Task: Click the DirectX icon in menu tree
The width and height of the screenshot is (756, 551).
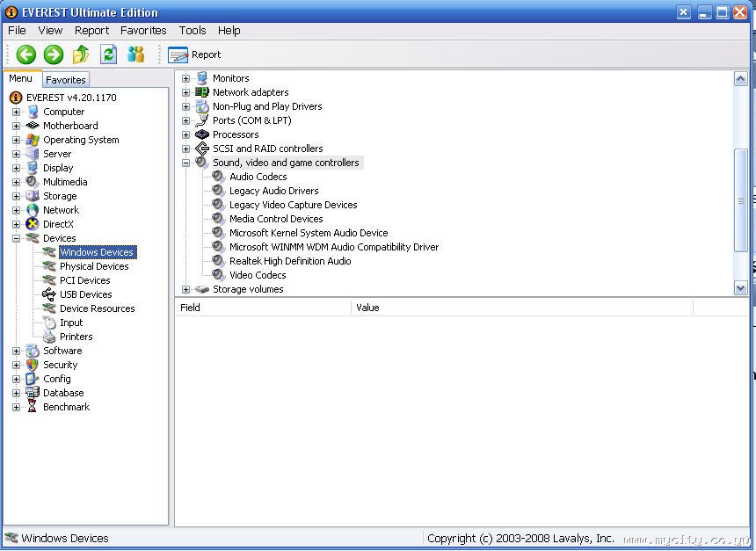Action: [33, 224]
